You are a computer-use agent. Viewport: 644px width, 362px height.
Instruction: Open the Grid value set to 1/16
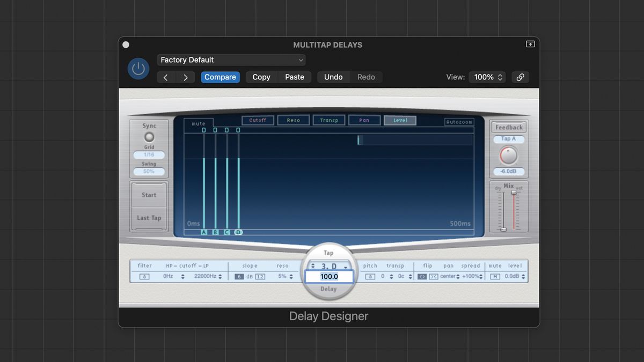(148, 154)
